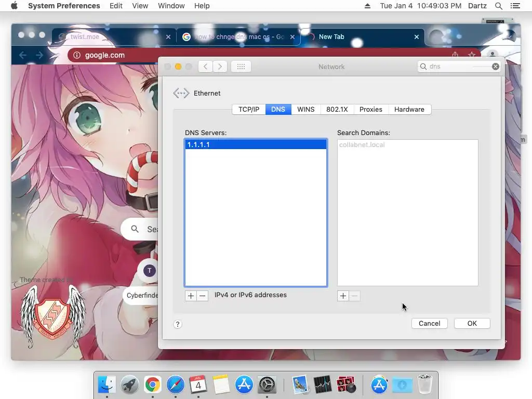Open the View menu

pos(140,6)
